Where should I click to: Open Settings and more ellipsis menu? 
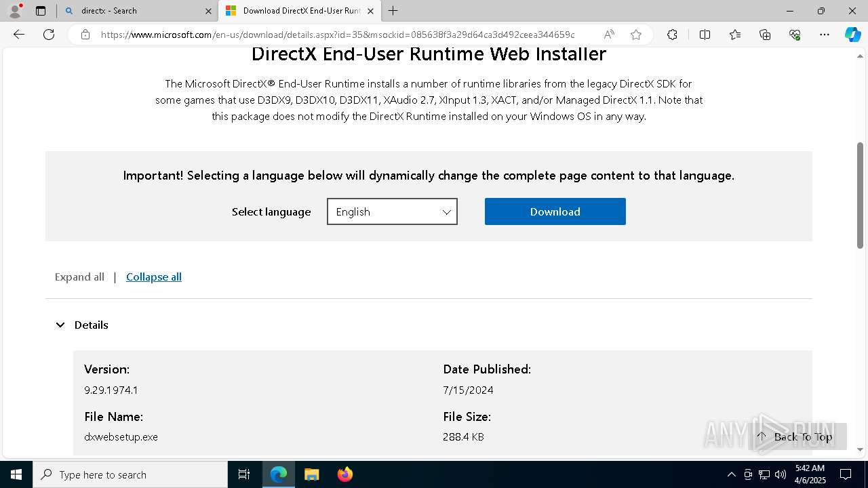point(825,35)
